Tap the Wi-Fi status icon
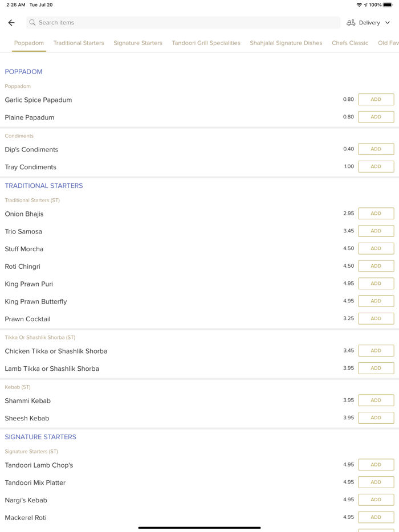399x532 pixels. 359,5
